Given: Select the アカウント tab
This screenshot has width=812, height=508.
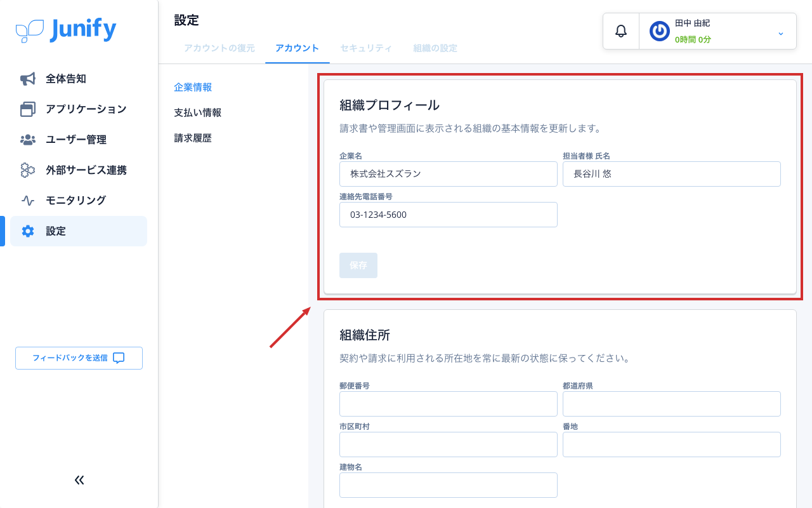Looking at the screenshot, I should click(x=298, y=48).
